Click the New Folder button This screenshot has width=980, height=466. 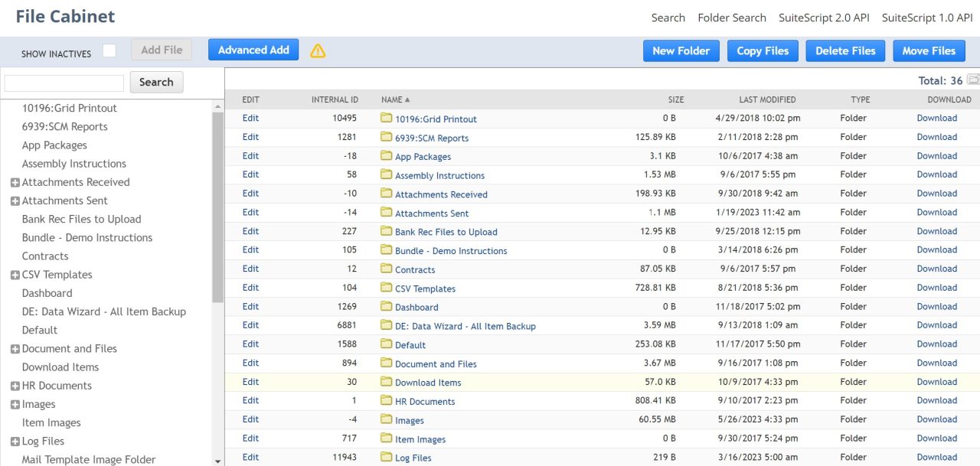coord(681,51)
